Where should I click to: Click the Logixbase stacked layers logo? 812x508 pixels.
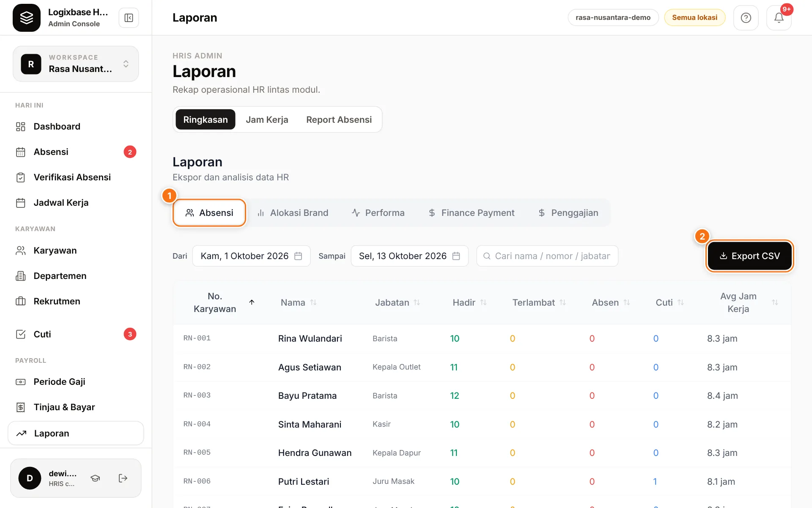pyautogui.click(x=27, y=18)
